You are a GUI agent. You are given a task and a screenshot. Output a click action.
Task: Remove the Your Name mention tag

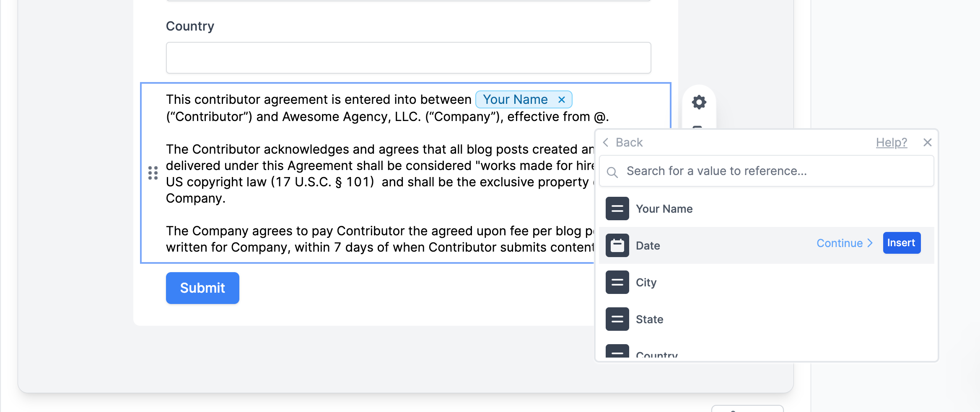[562, 100]
